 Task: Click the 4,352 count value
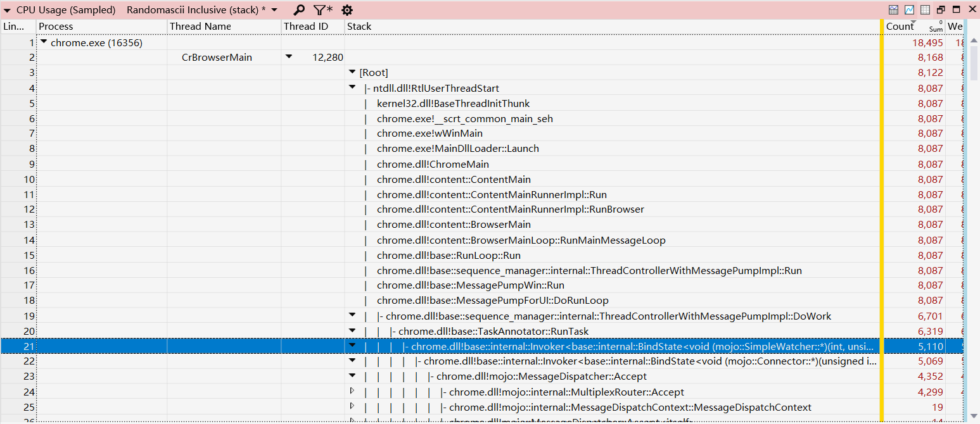(x=930, y=377)
